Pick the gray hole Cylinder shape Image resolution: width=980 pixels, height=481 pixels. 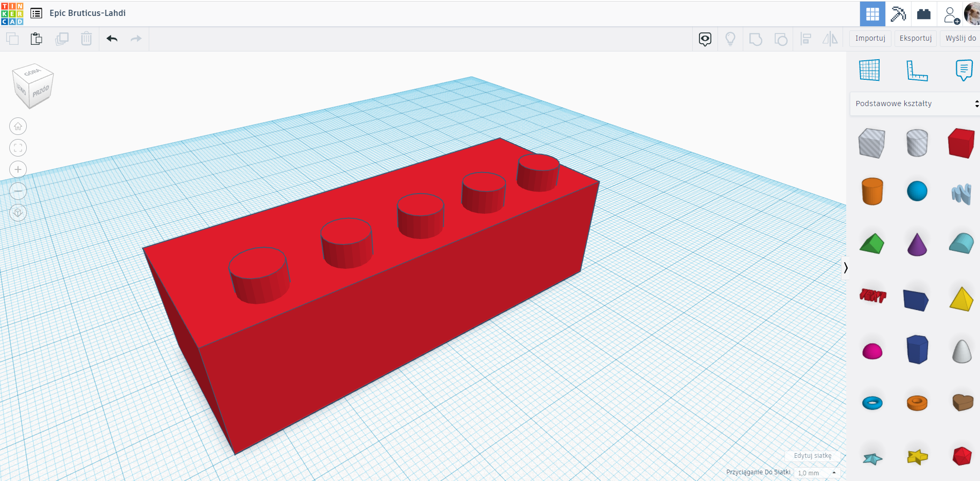tap(917, 143)
